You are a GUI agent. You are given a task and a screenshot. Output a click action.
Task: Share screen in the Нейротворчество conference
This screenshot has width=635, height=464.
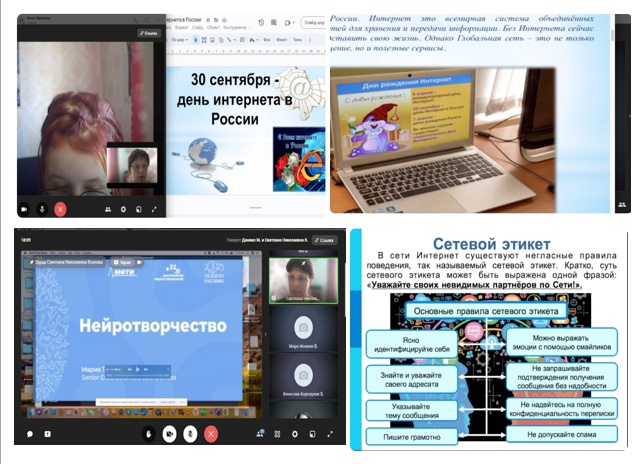pos(47,434)
